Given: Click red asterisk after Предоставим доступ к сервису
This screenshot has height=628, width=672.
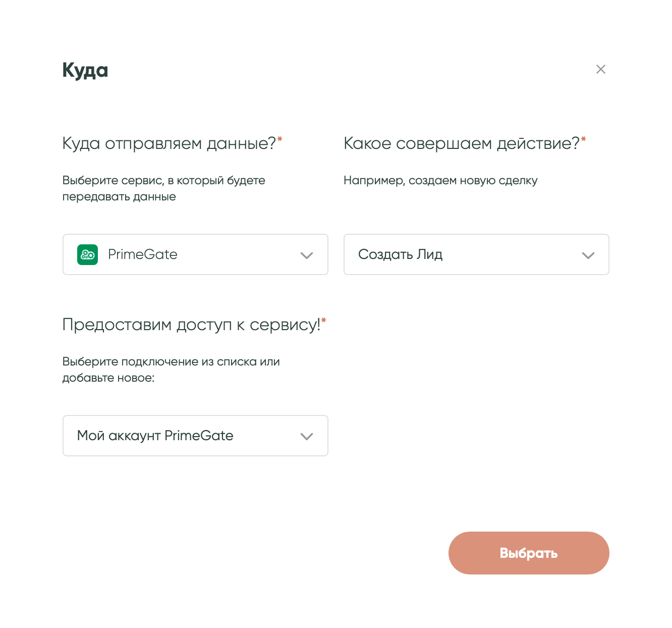Looking at the screenshot, I should pos(324,321).
